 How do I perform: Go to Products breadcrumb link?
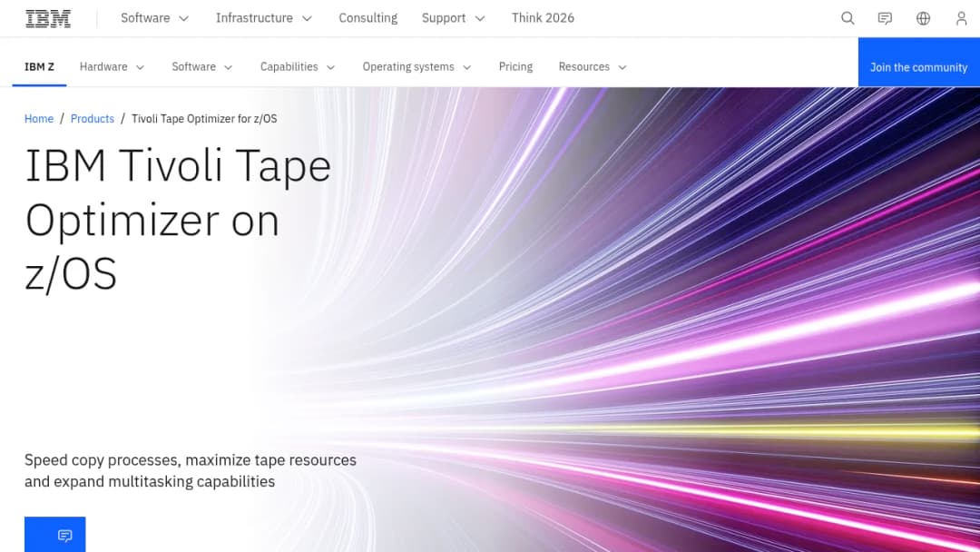click(93, 119)
